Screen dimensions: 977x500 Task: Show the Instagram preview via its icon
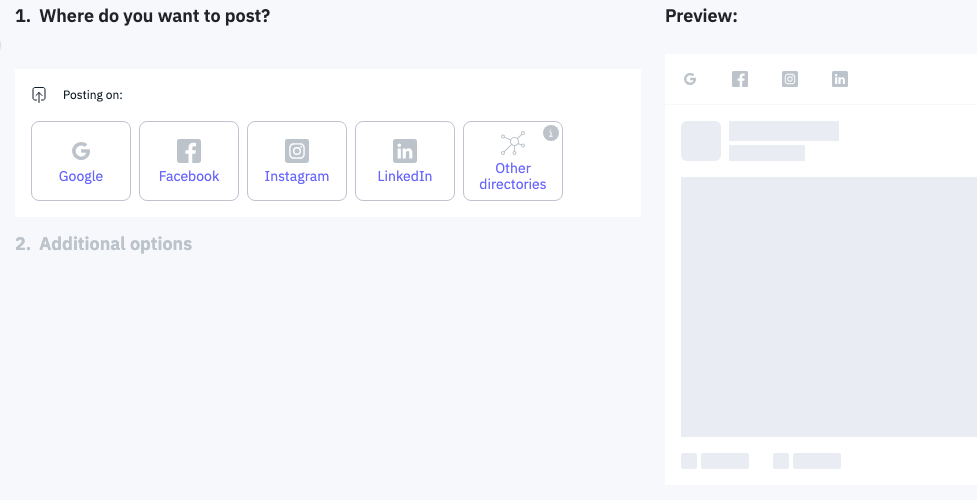click(x=790, y=79)
